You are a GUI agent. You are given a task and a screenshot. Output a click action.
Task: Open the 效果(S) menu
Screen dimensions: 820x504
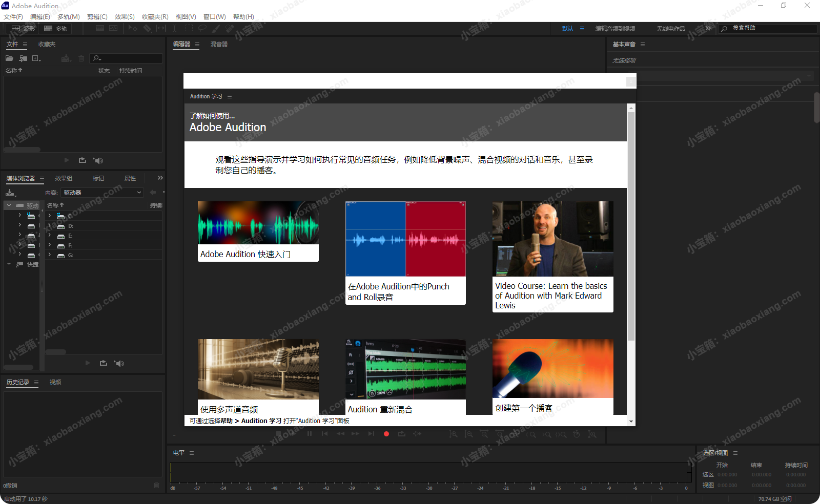click(x=125, y=17)
